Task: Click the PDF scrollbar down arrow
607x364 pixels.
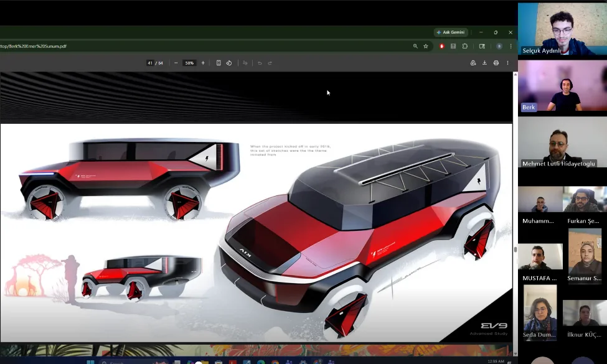Action: (515, 353)
